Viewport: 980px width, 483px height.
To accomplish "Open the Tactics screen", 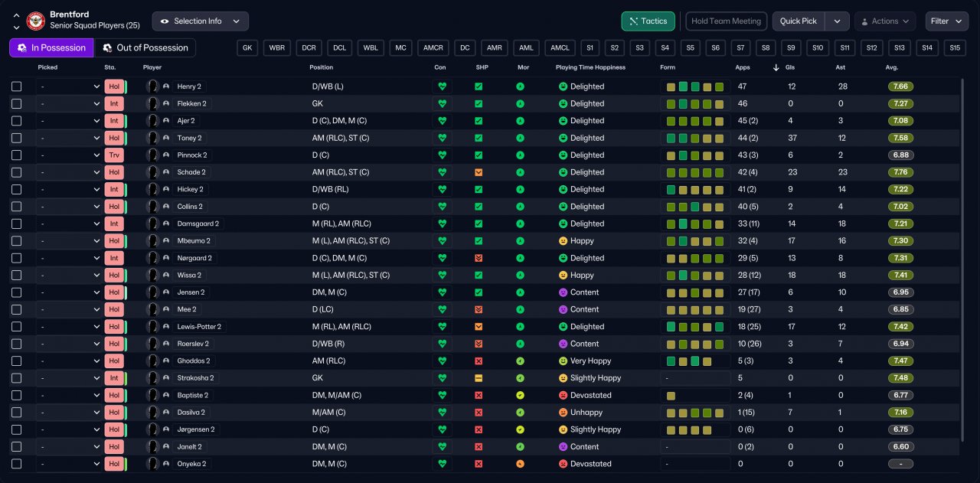I will click(648, 21).
